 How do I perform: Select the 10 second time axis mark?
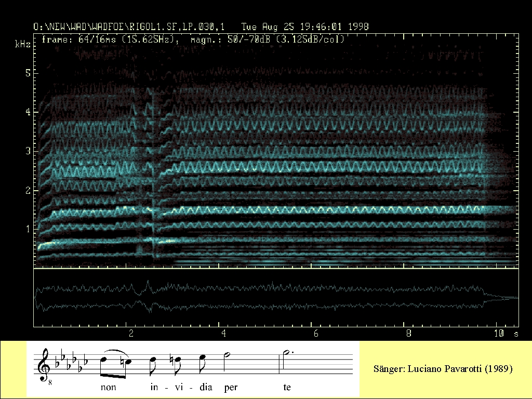pyautogui.click(x=499, y=332)
